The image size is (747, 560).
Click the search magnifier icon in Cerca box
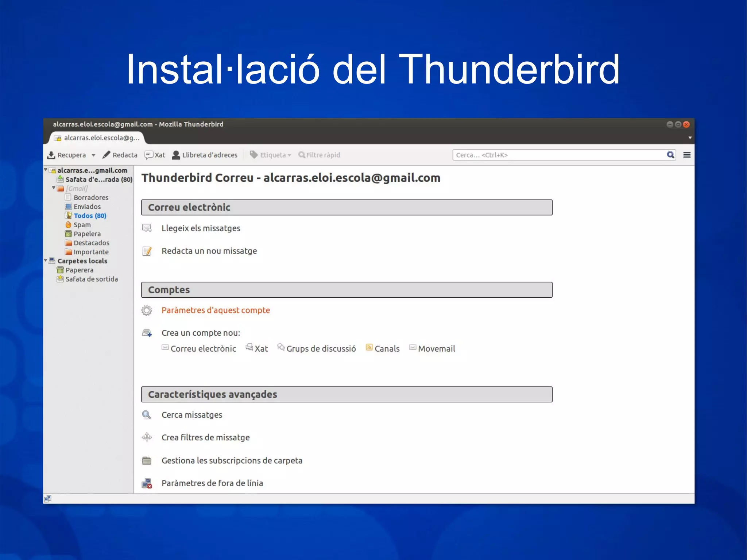coord(670,155)
